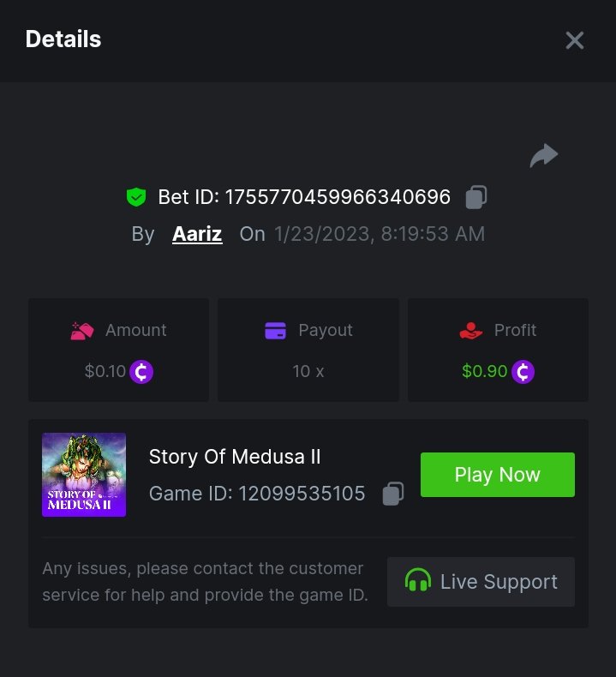Close the Details dialog
616x677 pixels.
(574, 40)
